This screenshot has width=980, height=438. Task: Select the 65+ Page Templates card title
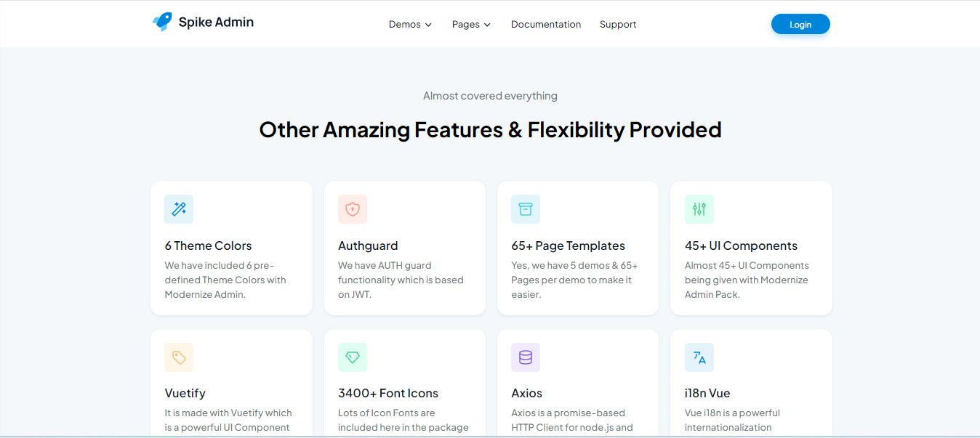[x=569, y=246]
